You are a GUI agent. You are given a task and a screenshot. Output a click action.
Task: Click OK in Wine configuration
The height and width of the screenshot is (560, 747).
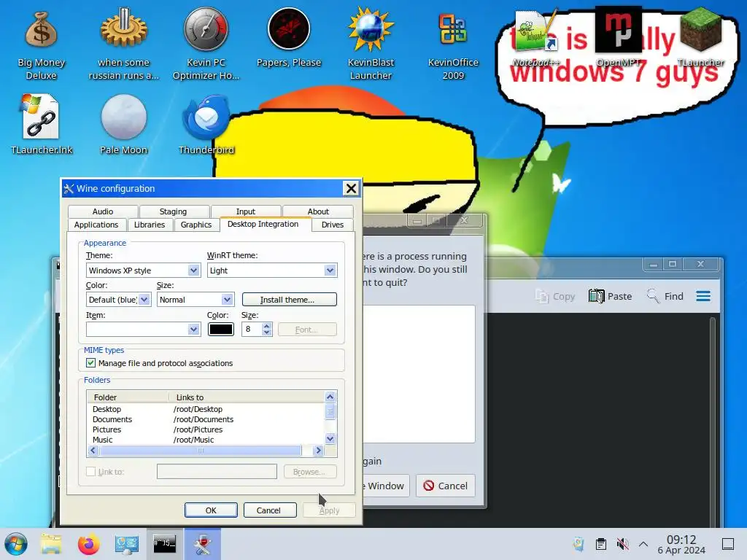(211, 510)
